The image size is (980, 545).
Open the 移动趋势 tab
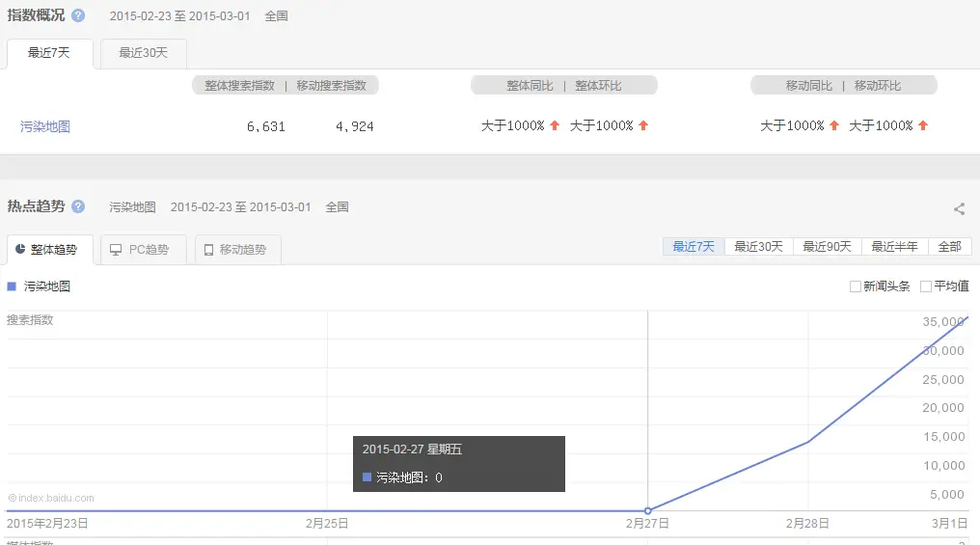(237, 250)
